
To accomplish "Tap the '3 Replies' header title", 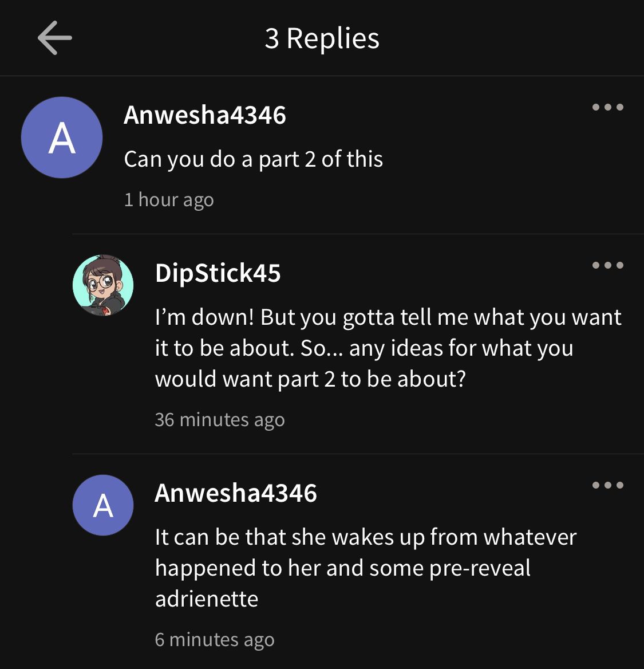I will [322, 38].
